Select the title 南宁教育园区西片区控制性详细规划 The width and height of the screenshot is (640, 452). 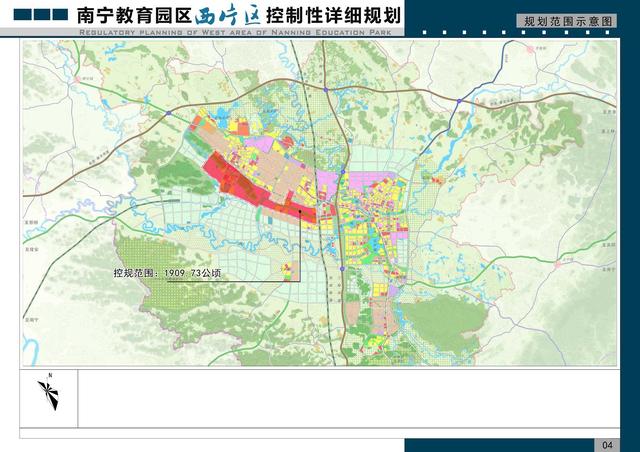tap(239, 16)
